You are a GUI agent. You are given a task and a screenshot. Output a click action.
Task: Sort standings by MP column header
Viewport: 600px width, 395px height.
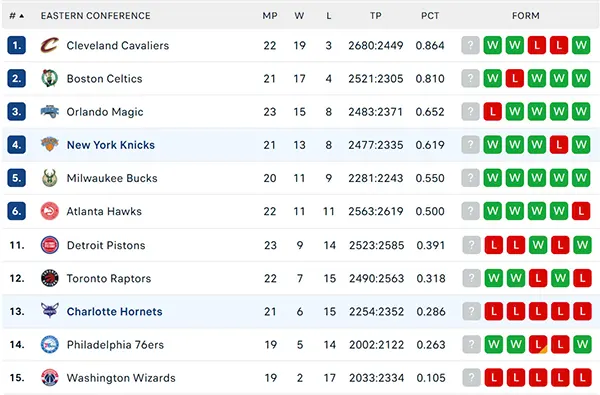pyautogui.click(x=270, y=16)
